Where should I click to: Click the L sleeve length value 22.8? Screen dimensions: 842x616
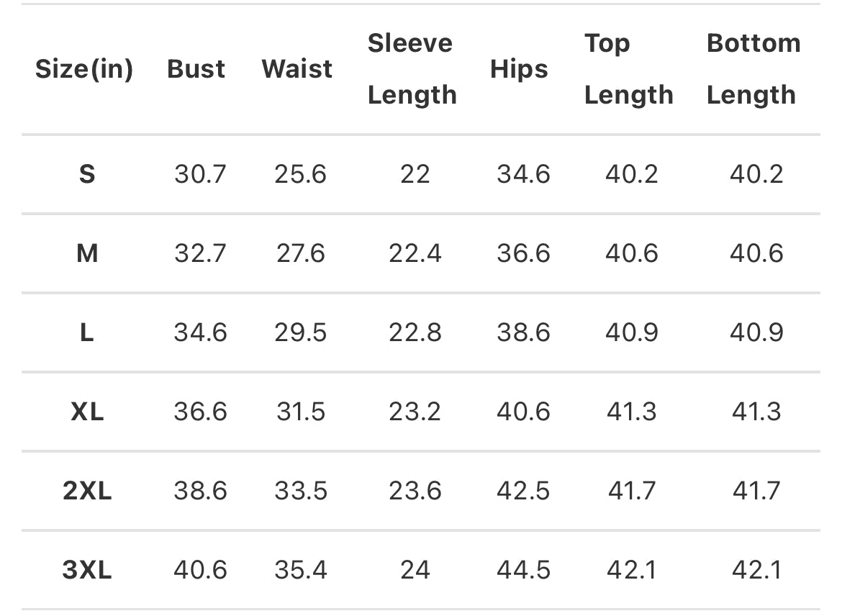(415, 332)
